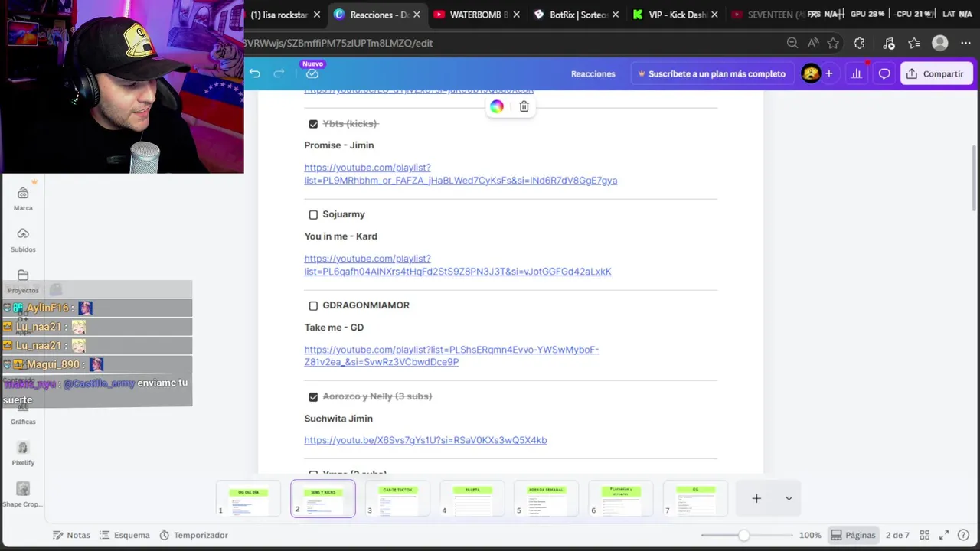Open the Suchwita Jimin youtu.be link
This screenshot has height=551, width=980.
[x=425, y=440]
